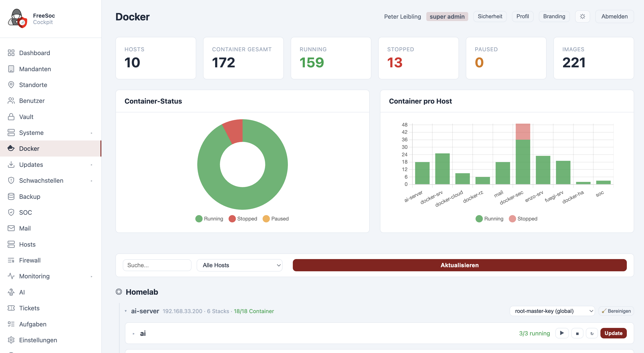Toggle Running legend in Container pro Host chart
Image resolution: width=644 pixels, height=353 pixels.
pyautogui.click(x=489, y=219)
